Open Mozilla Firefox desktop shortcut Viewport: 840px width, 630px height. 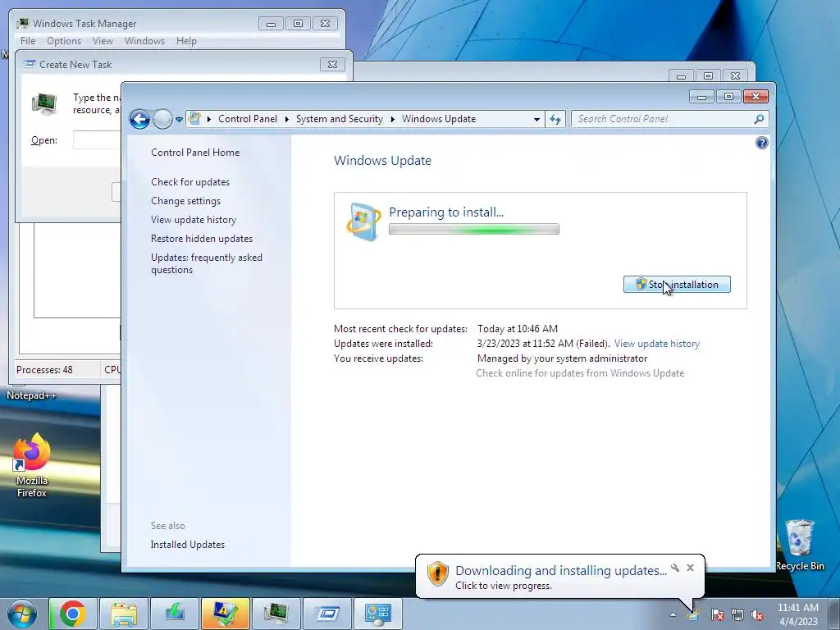32,466
